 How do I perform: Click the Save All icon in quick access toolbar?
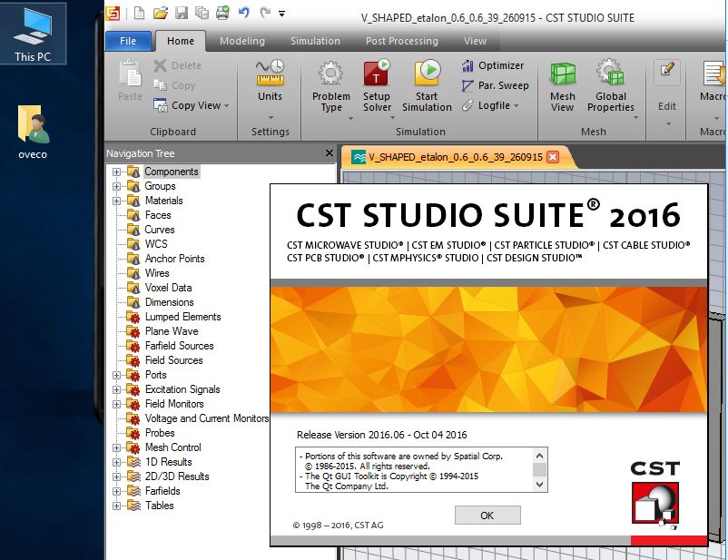coord(202,13)
